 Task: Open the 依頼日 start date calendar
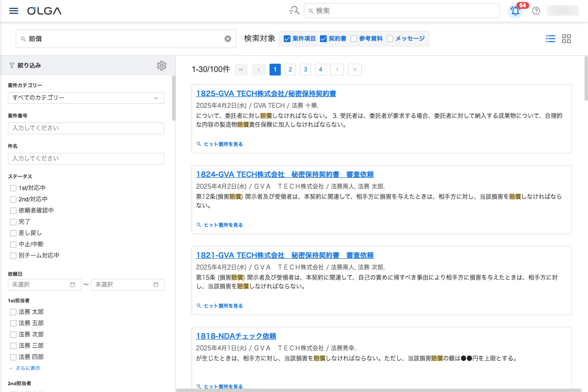[x=73, y=285]
